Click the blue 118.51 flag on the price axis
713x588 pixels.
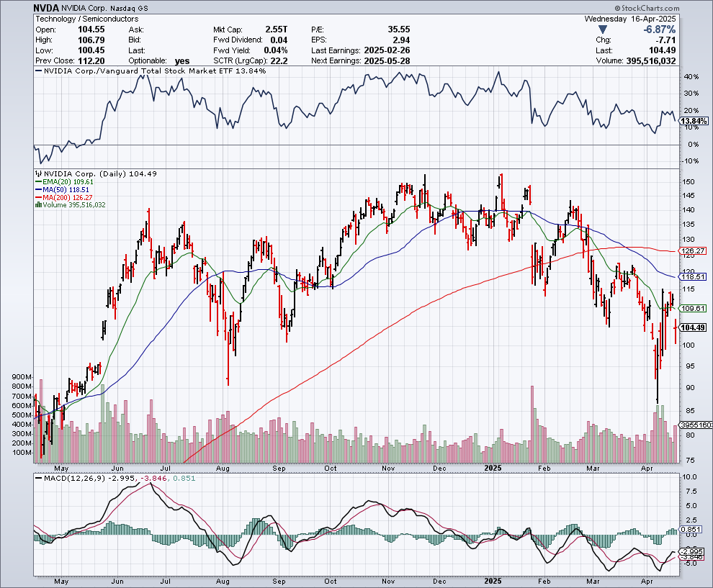(x=693, y=277)
